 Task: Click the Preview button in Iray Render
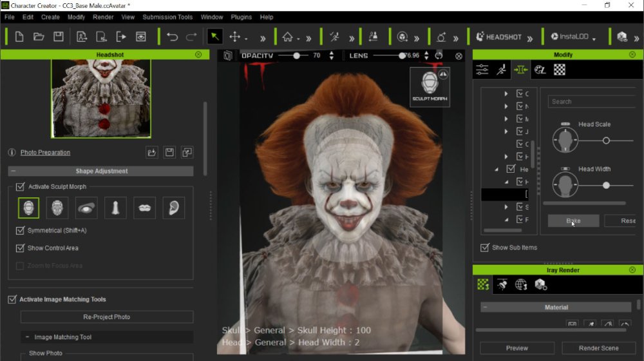click(x=517, y=348)
